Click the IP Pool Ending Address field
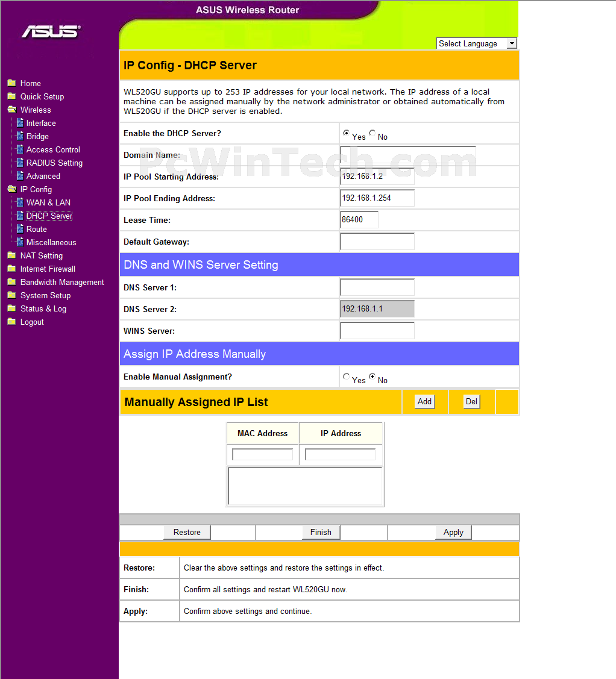Screen dimensions: 616x679 click(377, 198)
